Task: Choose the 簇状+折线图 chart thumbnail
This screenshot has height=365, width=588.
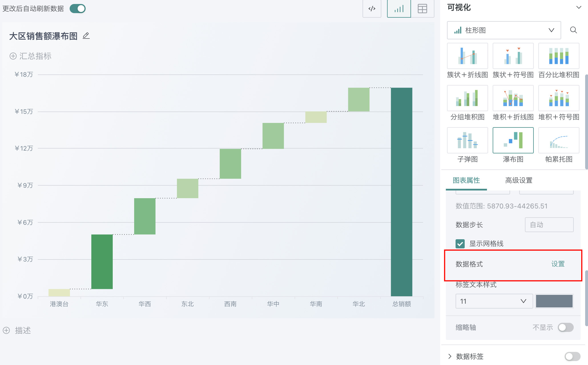Action: (x=467, y=56)
